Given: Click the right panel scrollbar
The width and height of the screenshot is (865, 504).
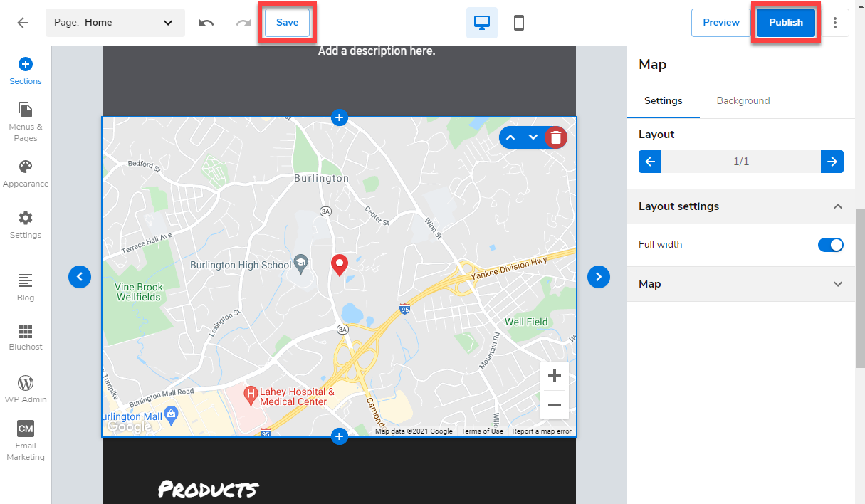Looking at the screenshot, I should click(860, 288).
